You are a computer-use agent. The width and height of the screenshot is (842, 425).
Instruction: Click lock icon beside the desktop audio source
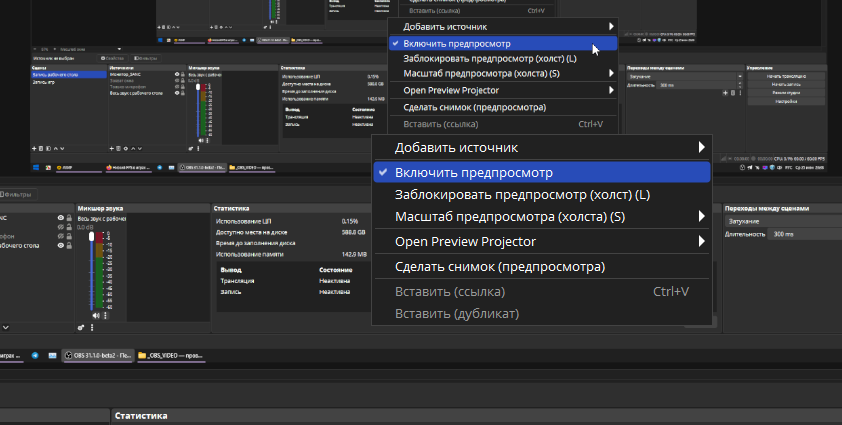pos(71,245)
